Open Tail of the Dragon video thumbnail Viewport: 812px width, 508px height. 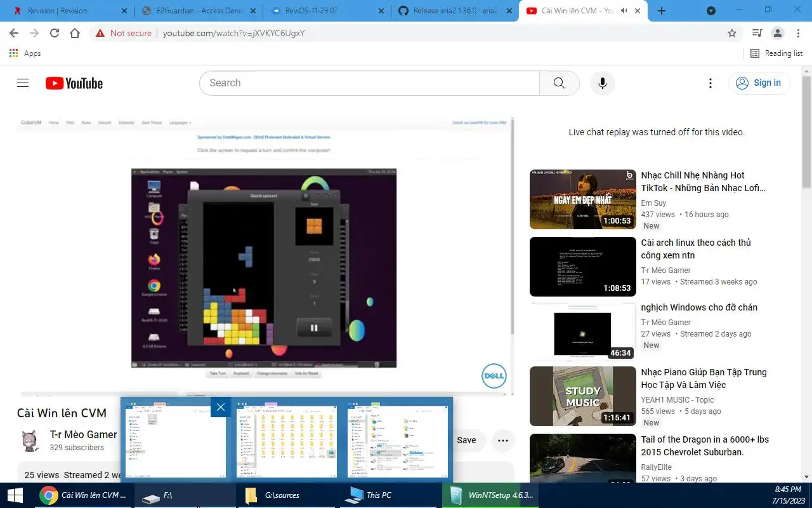583,458
